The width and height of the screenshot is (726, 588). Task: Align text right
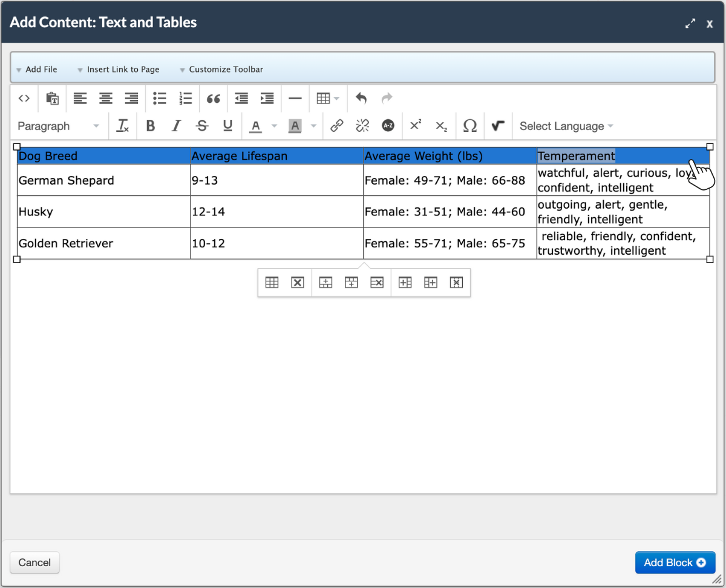[131, 98]
